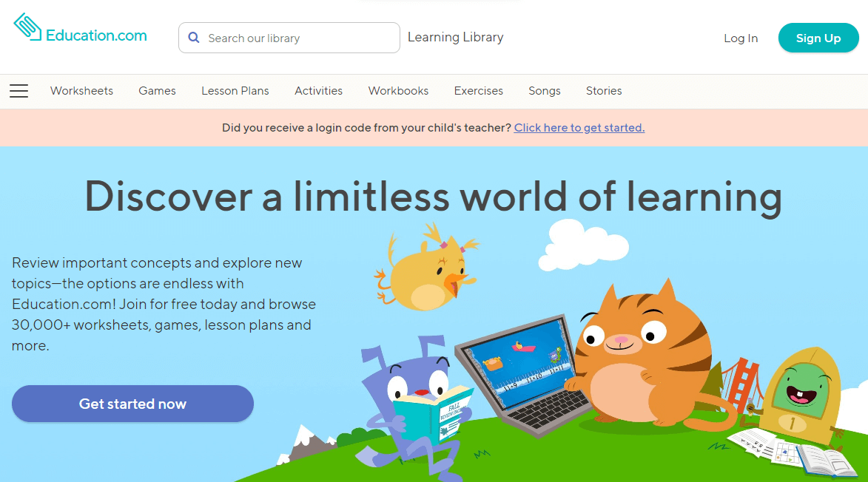Viewport: 868px width, 482px height.
Task: Click the magnifying glass search icon
Action: pos(194,36)
